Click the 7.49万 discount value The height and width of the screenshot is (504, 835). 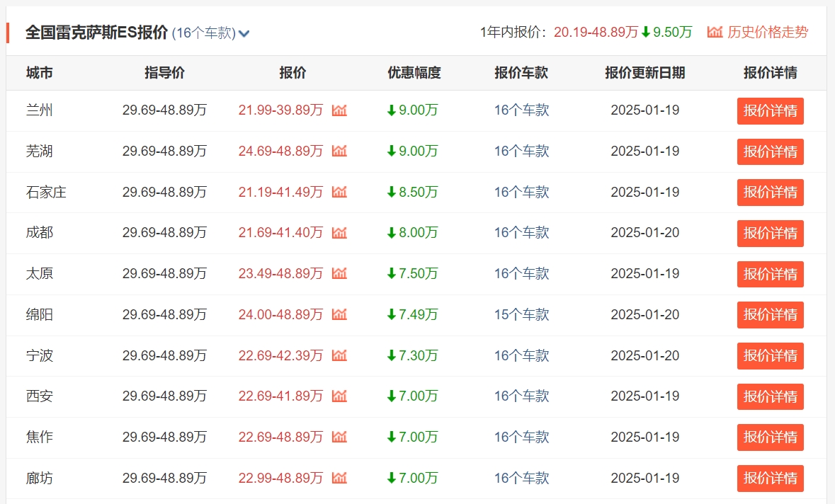418,314
